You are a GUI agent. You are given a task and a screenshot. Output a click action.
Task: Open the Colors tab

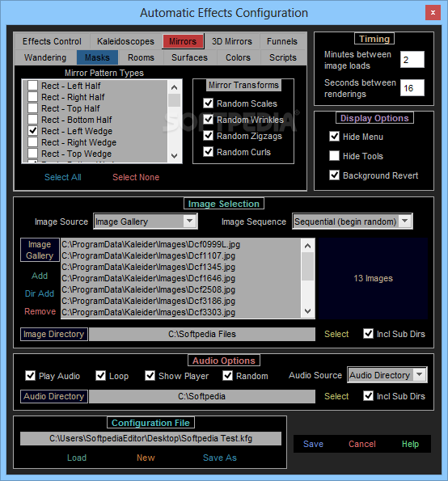point(238,57)
